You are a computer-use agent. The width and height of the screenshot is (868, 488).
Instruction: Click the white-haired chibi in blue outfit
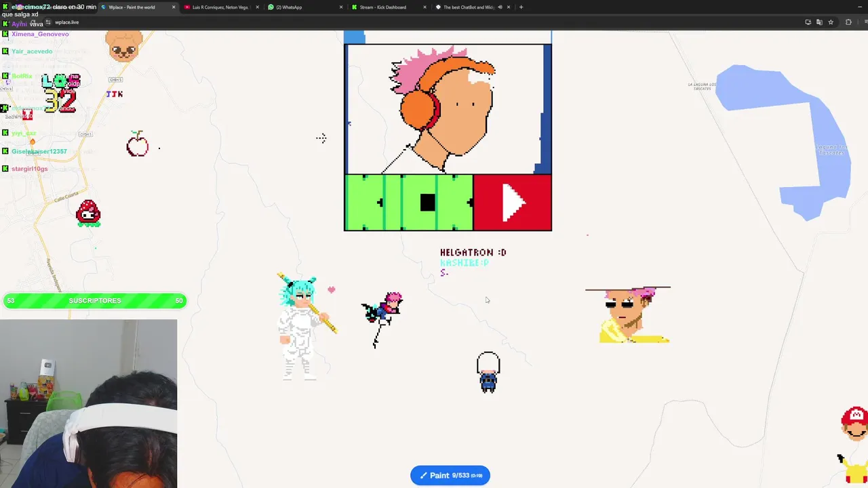(488, 372)
